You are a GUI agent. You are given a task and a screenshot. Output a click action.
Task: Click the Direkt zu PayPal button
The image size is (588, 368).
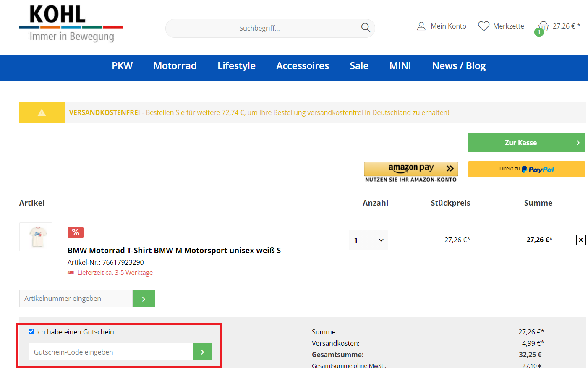pyautogui.click(x=526, y=169)
